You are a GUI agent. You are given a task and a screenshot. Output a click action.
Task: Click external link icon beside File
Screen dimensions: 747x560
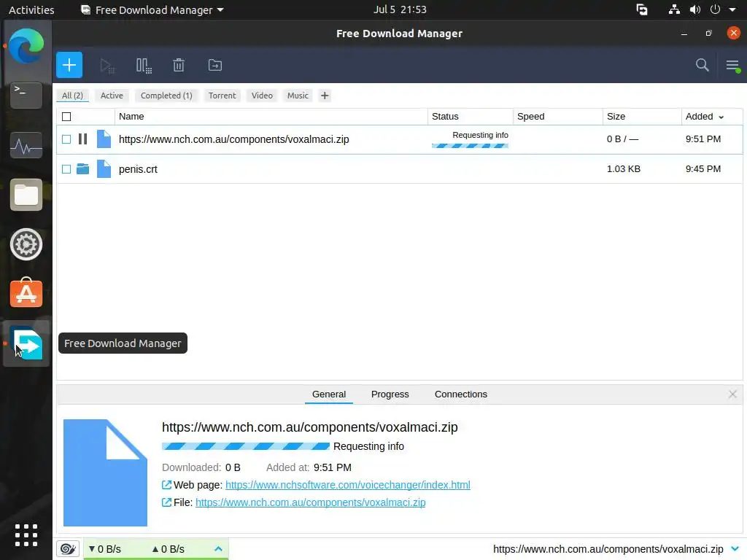coord(166,502)
